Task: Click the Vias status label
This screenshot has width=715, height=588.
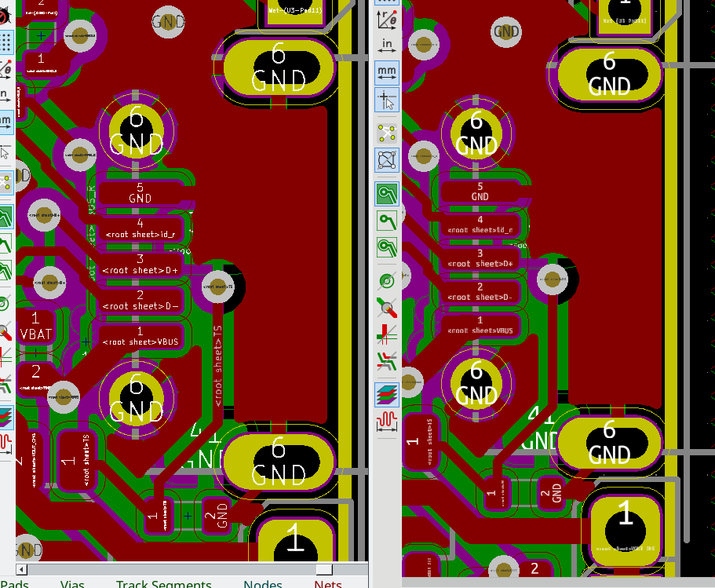Action: click(72, 584)
